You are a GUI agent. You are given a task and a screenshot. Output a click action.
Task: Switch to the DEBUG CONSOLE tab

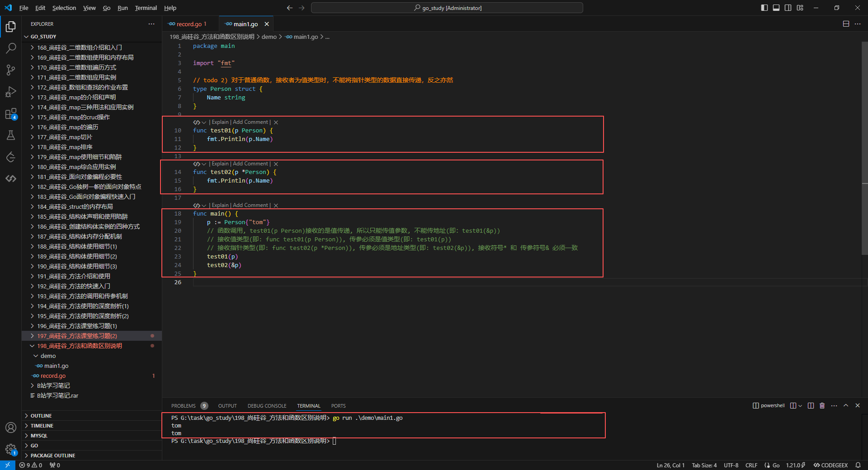267,406
